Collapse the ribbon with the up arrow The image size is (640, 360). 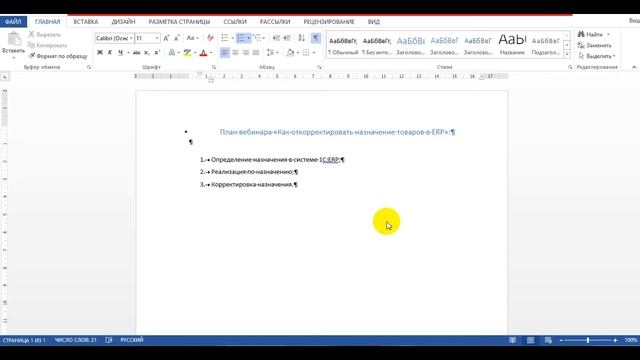(x=634, y=67)
